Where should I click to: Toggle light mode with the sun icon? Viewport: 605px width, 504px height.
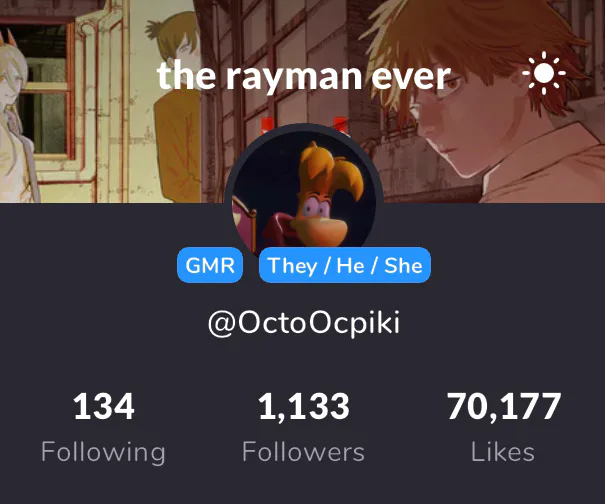pos(544,73)
